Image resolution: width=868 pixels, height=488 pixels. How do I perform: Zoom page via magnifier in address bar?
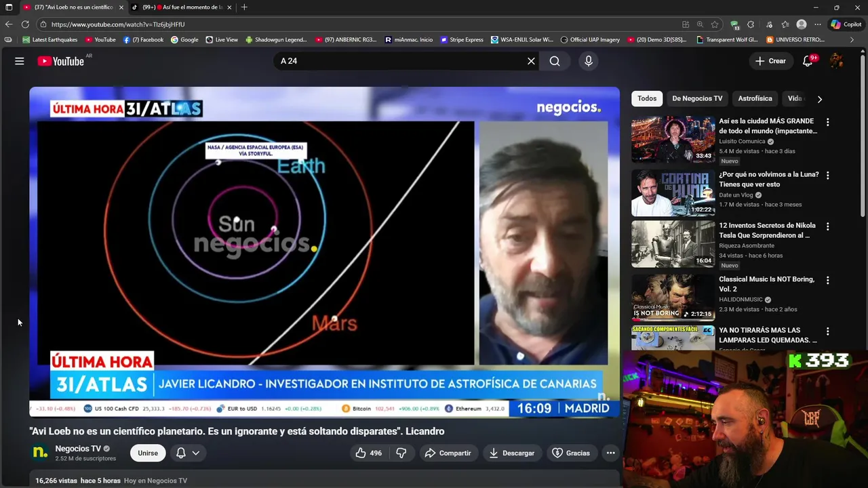click(x=700, y=24)
